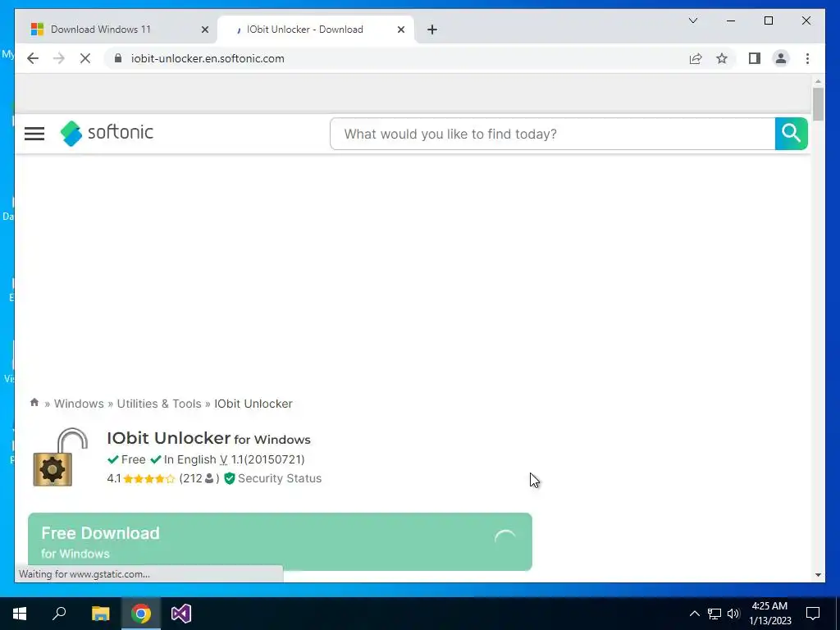Go to Softonic home breadcrumb icon
Viewport: 840px width, 630px height.
click(34, 403)
